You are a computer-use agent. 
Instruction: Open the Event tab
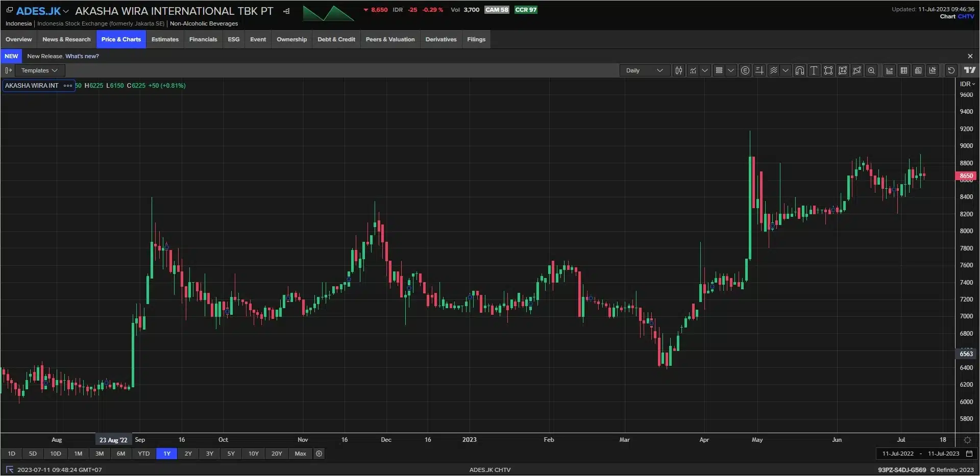(258, 39)
